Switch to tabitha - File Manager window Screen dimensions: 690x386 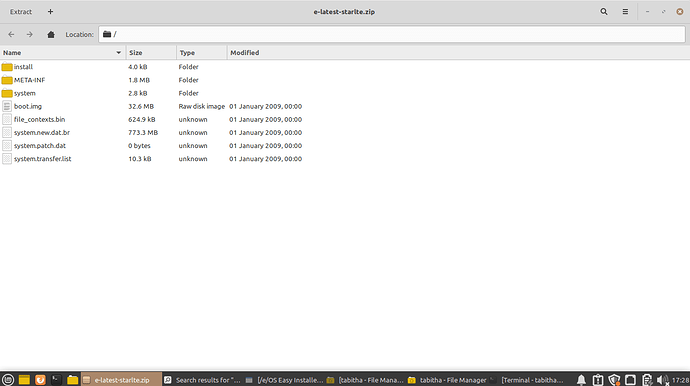[447, 380]
